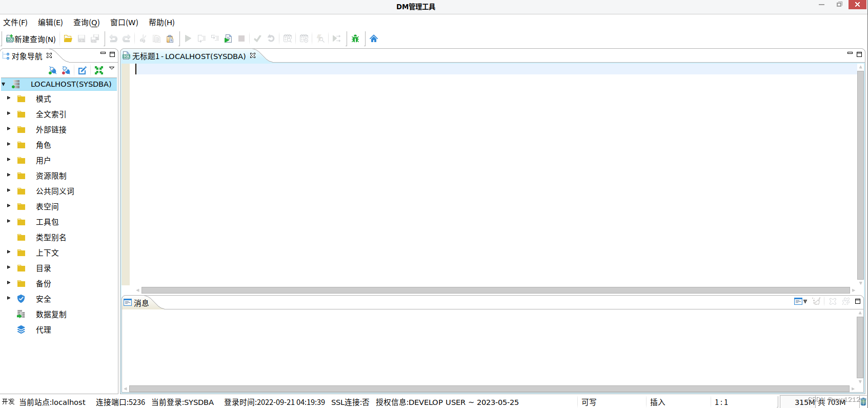Screen dimensions: 868x408
Task: Click the new connection icon in navigator
Action: [52, 70]
